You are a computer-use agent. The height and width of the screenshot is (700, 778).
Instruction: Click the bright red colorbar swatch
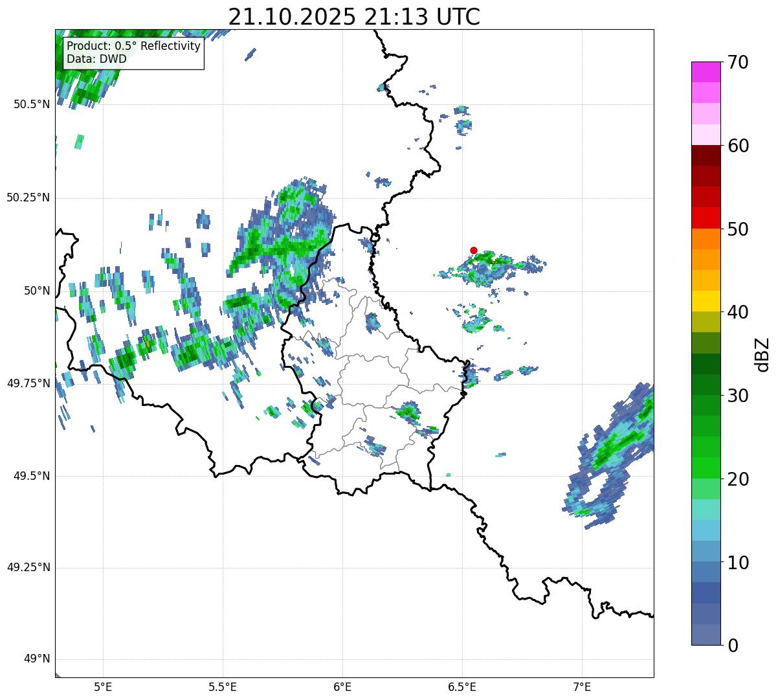tap(706, 218)
